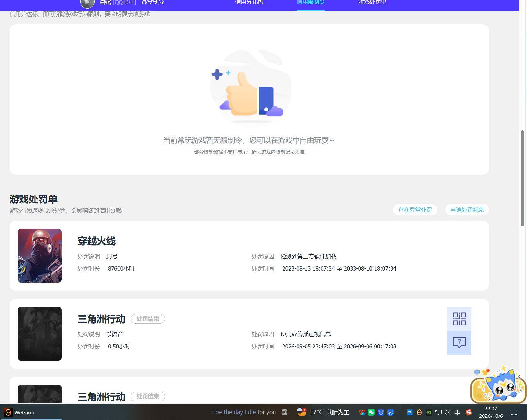Click 处罚结束 badge on first 三角洲行动 card
Image resolution: width=527 pixels, height=420 pixels.
(148, 319)
